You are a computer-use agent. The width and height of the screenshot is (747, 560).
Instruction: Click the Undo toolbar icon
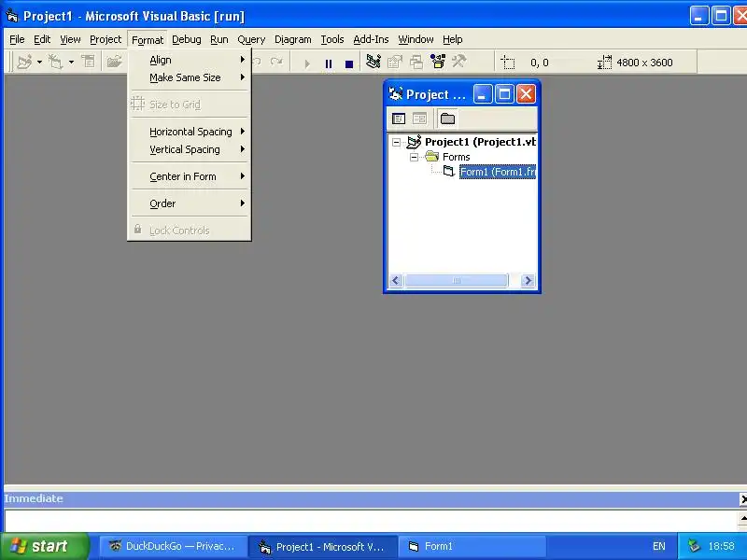tap(258, 62)
